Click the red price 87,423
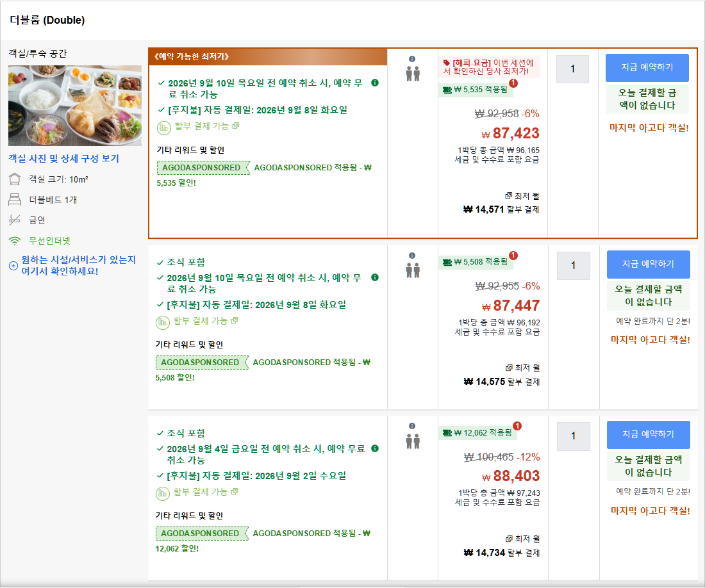Image resolution: width=705 pixels, height=588 pixels. pyautogui.click(x=516, y=133)
